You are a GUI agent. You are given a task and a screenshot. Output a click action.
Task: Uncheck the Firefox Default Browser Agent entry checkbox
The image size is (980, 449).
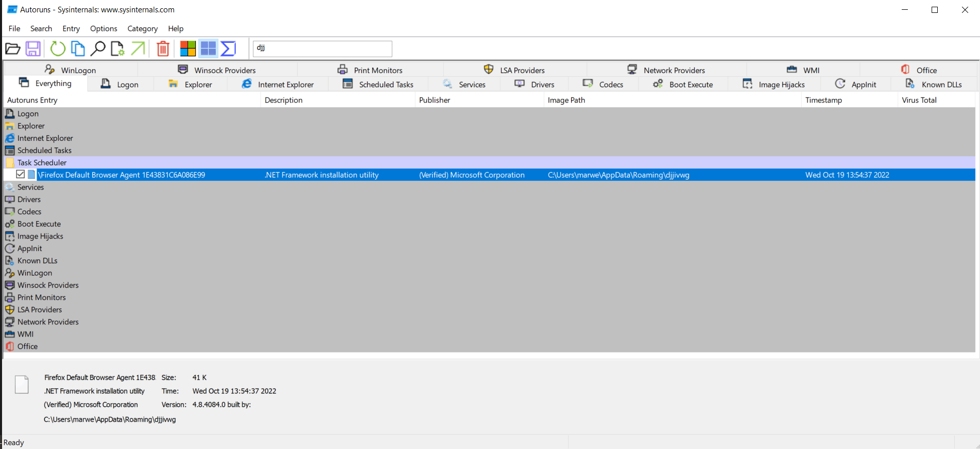pyautogui.click(x=21, y=174)
